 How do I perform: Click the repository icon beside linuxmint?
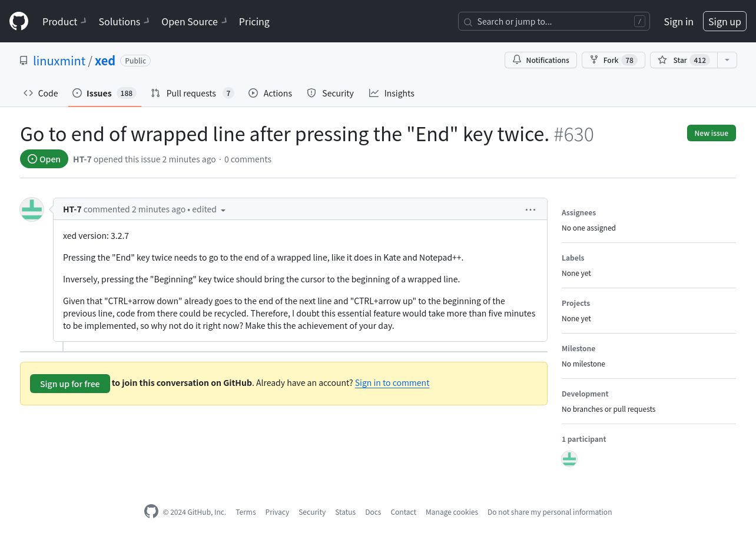tap(24, 61)
